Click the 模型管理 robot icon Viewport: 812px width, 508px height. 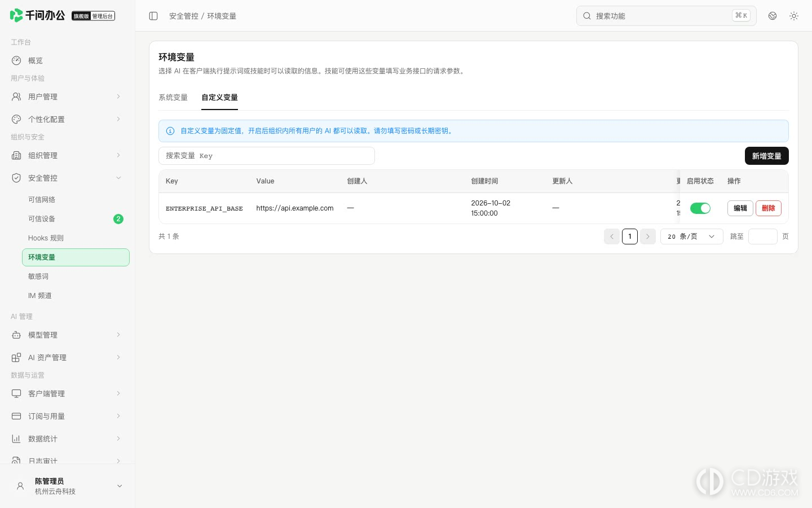[x=16, y=335]
